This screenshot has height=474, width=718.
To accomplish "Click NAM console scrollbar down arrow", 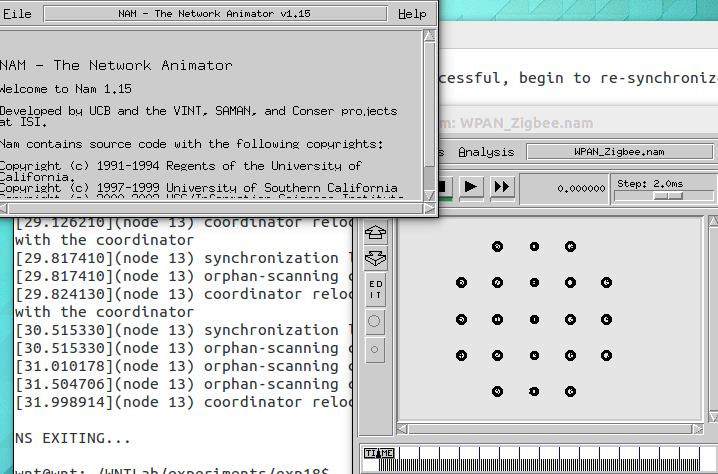I will [x=430, y=195].
